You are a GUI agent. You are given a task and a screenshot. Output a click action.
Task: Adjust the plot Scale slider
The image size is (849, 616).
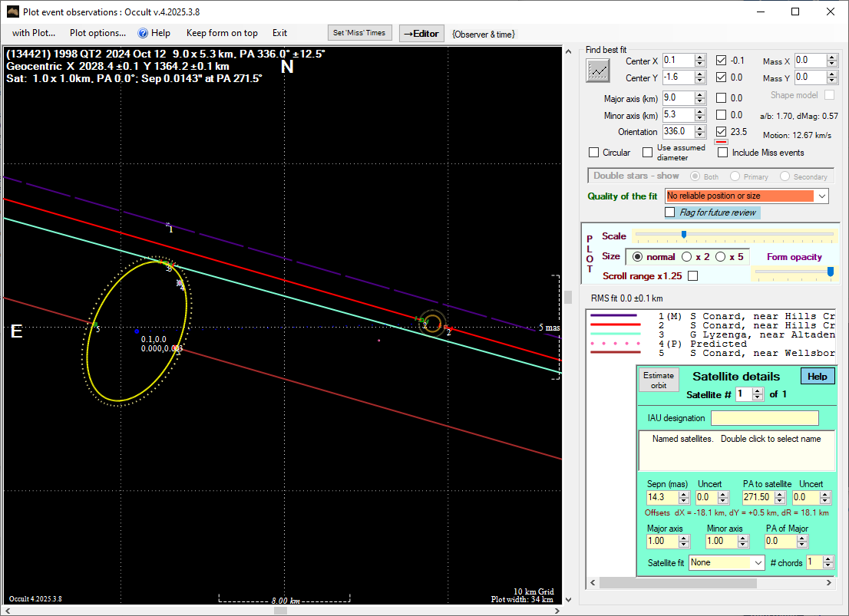click(x=684, y=235)
